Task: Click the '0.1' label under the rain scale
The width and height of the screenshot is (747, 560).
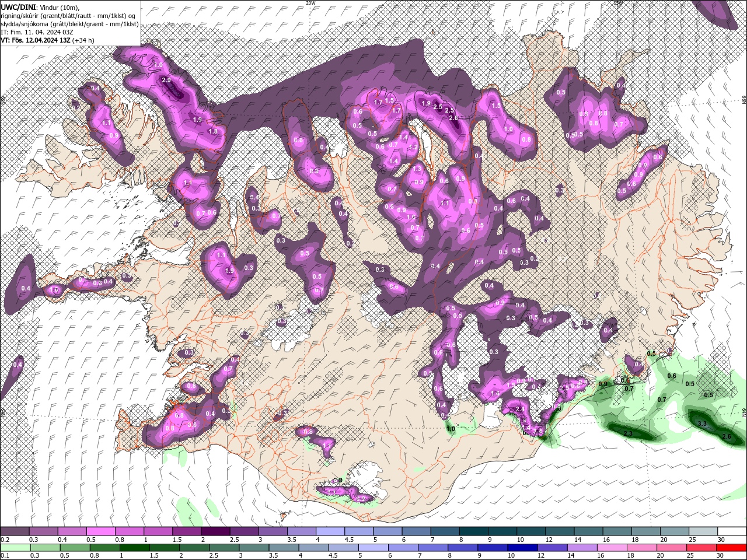Action: pyautogui.click(x=5, y=555)
